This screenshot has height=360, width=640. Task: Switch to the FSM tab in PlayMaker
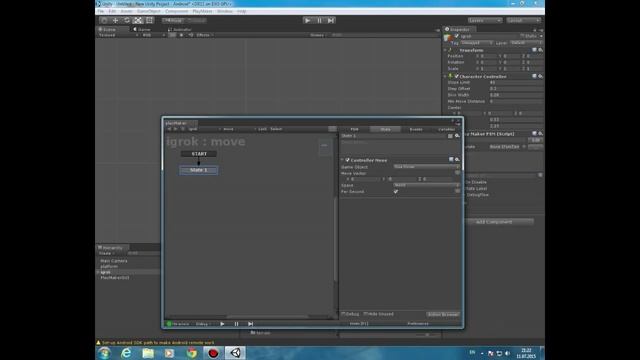click(x=354, y=129)
